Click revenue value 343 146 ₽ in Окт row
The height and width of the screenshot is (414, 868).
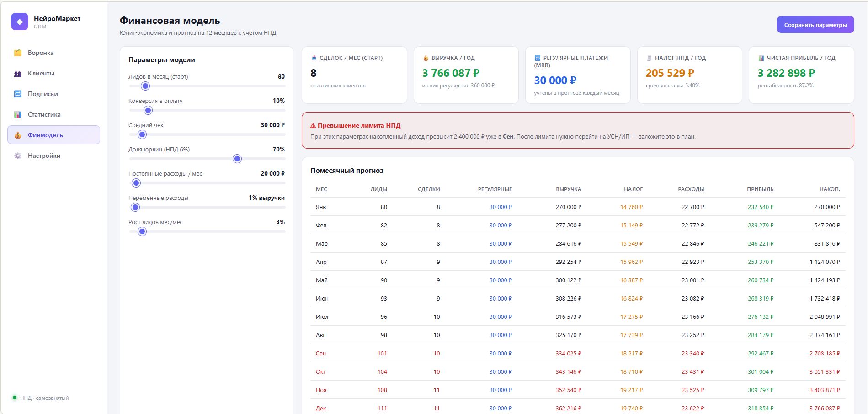pyautogui.click(x=569, y=371)
